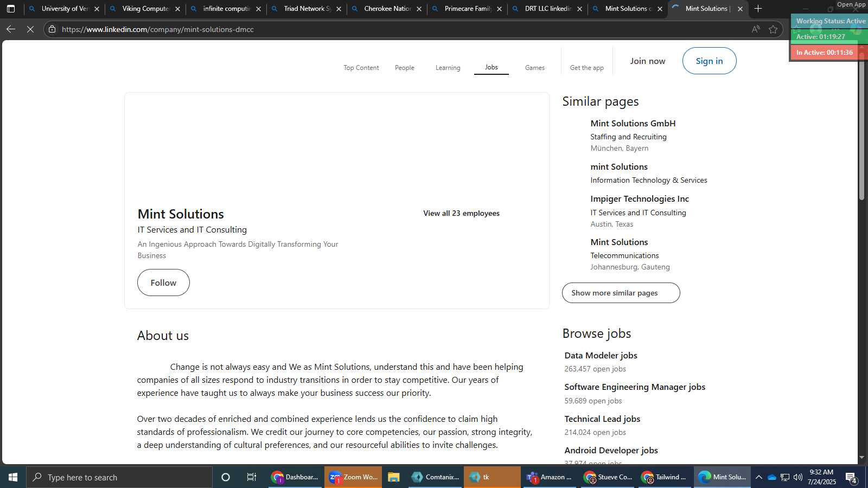Open Teams Amazon window on taskbar
This screenshot has width=868, height=488.
pos(550,477)
